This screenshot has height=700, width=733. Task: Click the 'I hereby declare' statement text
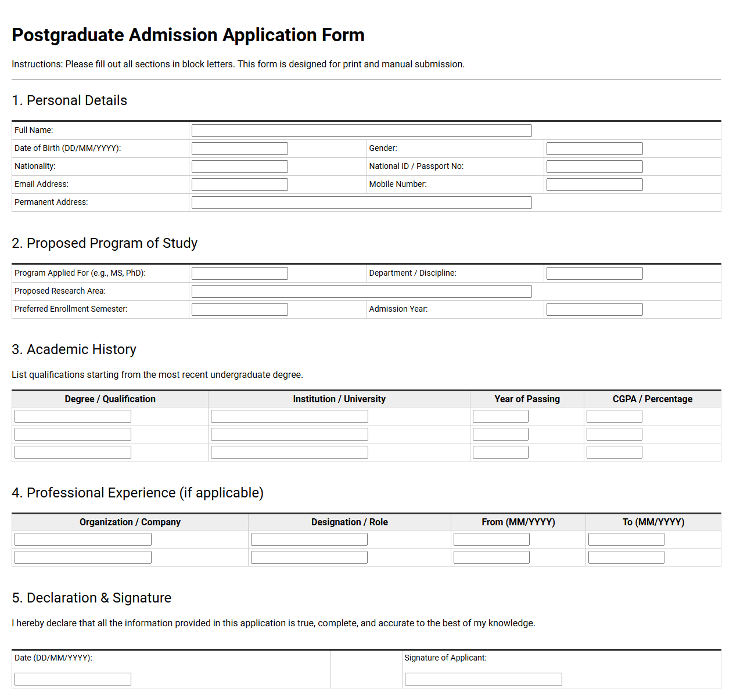274,623
